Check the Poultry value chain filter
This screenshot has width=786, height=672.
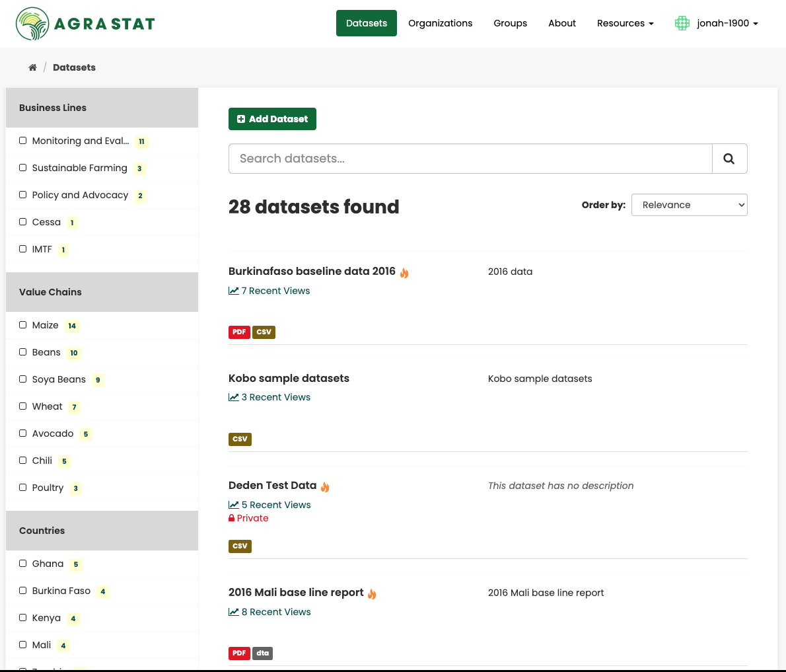tap(22, 488)
